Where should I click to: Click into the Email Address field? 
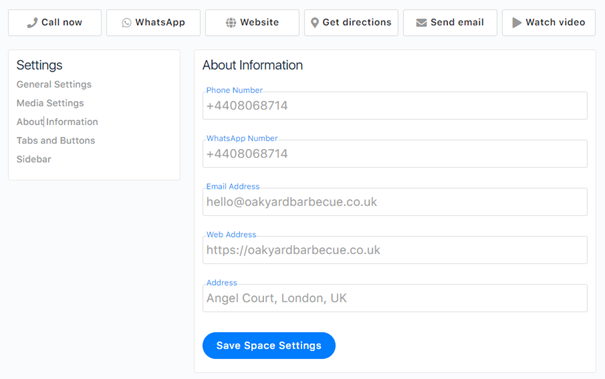pyautogui.click(x=395, y=202)
